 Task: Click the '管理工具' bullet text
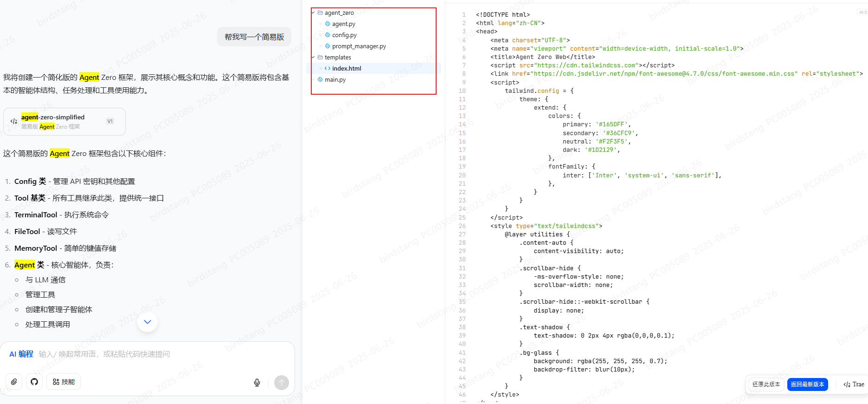pyautogui.click(x=40, y=295)
